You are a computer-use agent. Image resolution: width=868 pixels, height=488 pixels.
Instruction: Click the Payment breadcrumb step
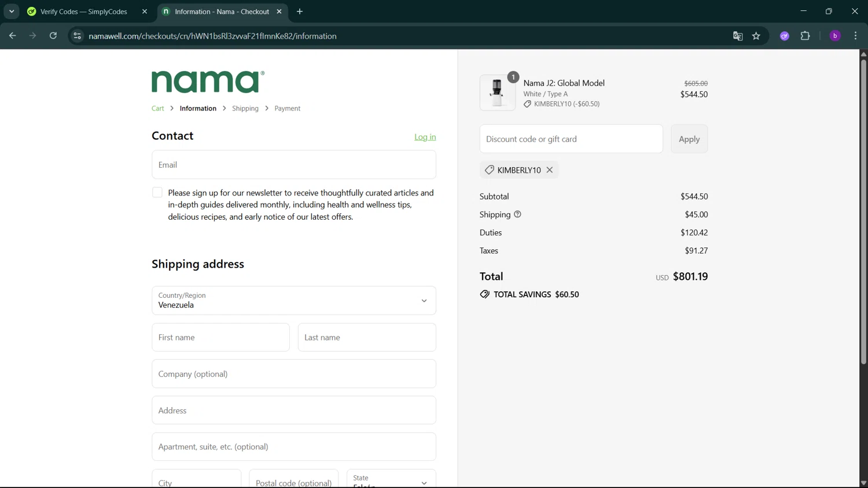click(x=288, y=109)
